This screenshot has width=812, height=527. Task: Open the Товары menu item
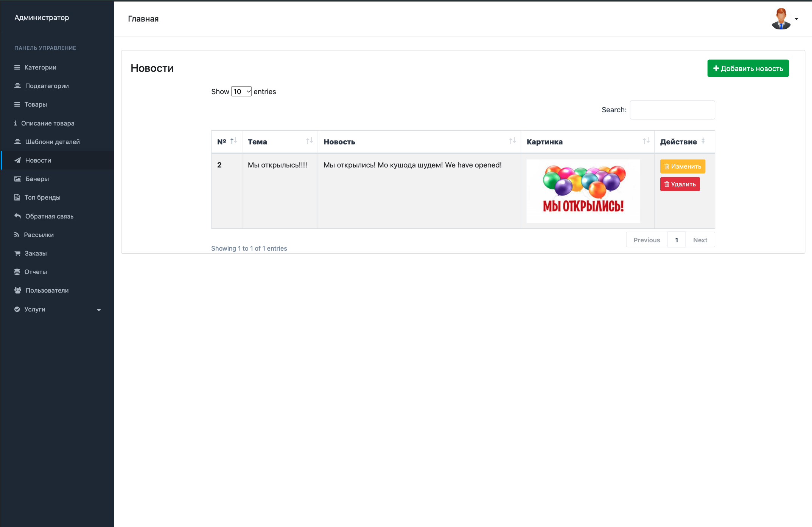tap(58, 104)
